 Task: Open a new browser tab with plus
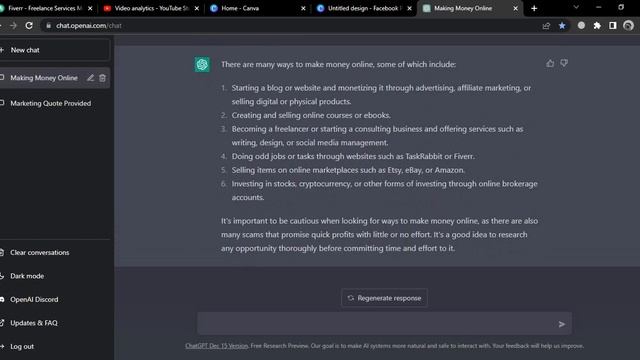(x=534, y=8)
